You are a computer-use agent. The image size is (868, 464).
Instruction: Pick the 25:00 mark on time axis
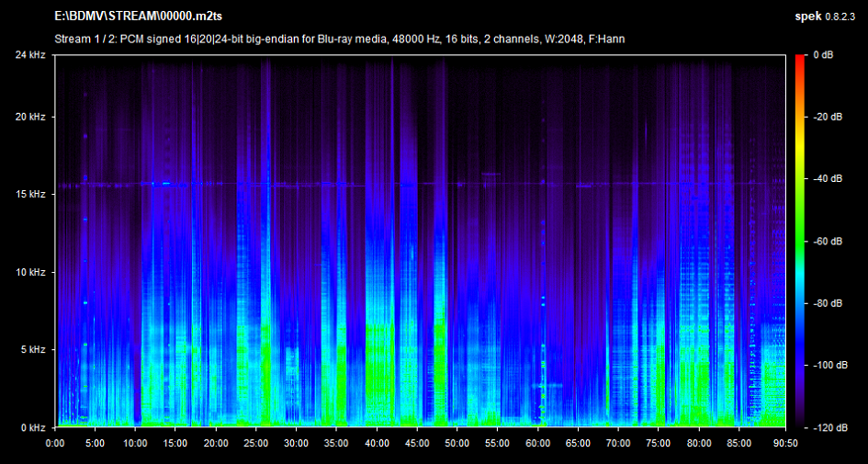(256, 443)
